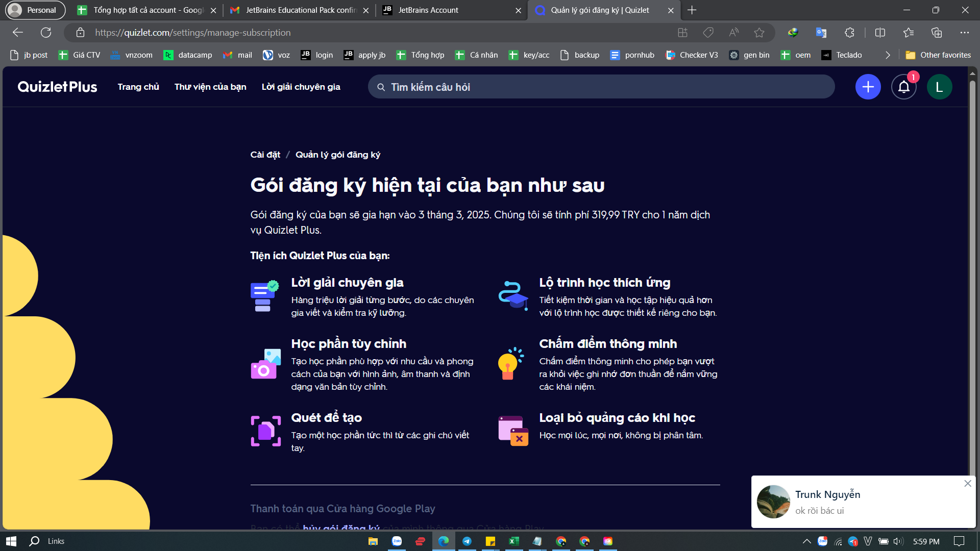This screenshot has height=551, width=980.
Task: Expand the favorites bar overflow chevron
Action: click(888, 55)
